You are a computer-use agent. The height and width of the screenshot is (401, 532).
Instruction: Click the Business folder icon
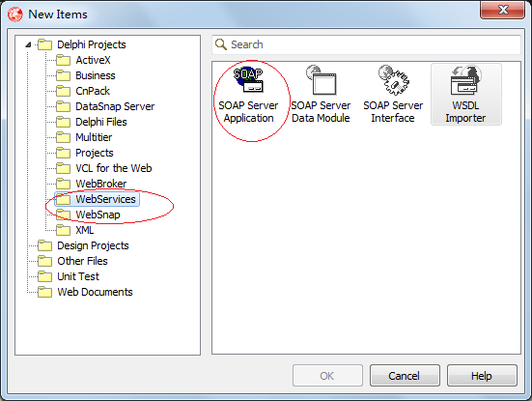[x=63, y=75]
